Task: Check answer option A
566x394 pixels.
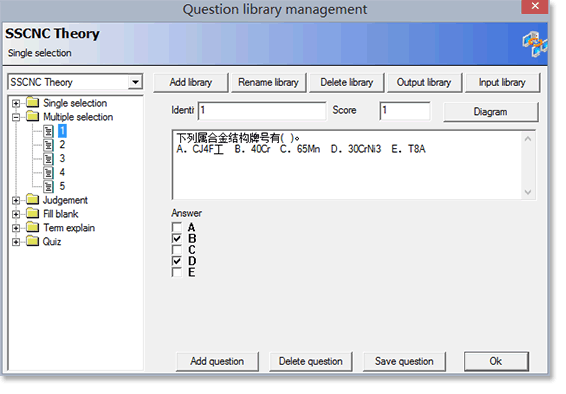Action: pos(177,228)
